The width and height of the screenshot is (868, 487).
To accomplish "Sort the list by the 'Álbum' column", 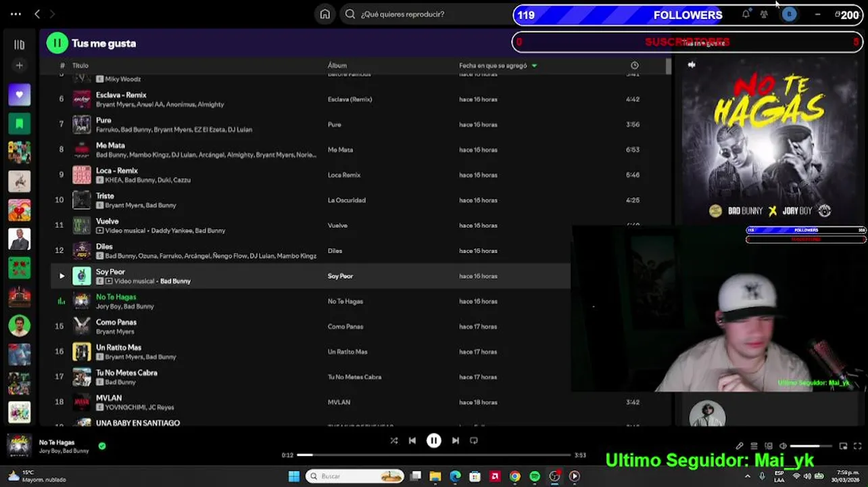I will [337, 66].
